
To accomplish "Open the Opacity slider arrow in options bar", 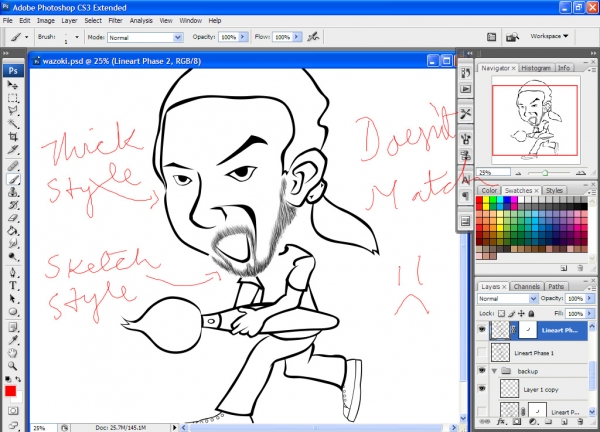I will click(x=243, y=37).
